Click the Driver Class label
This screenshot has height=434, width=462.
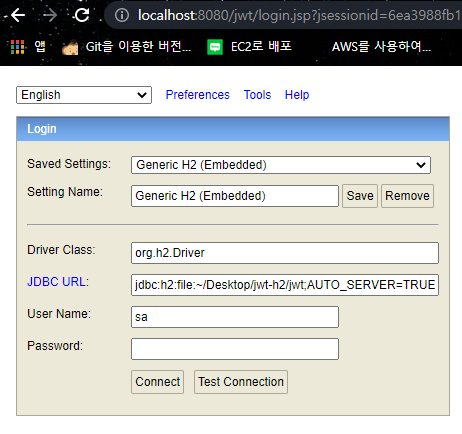(x=61, y=250)
